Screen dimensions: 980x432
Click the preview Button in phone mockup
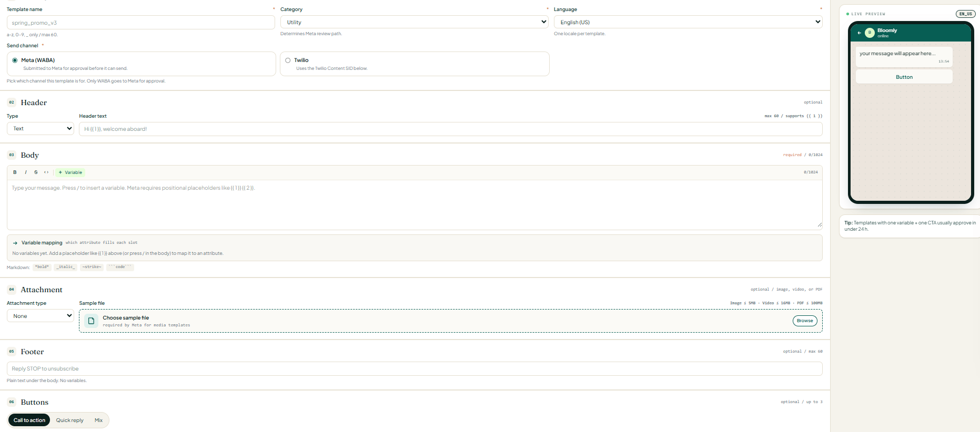tap(904, 77)
